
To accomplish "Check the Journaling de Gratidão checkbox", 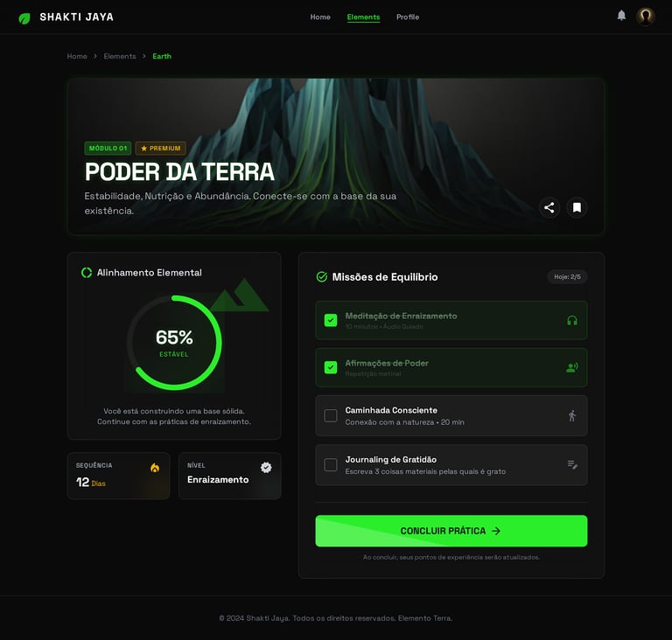I will pos(331,465).
